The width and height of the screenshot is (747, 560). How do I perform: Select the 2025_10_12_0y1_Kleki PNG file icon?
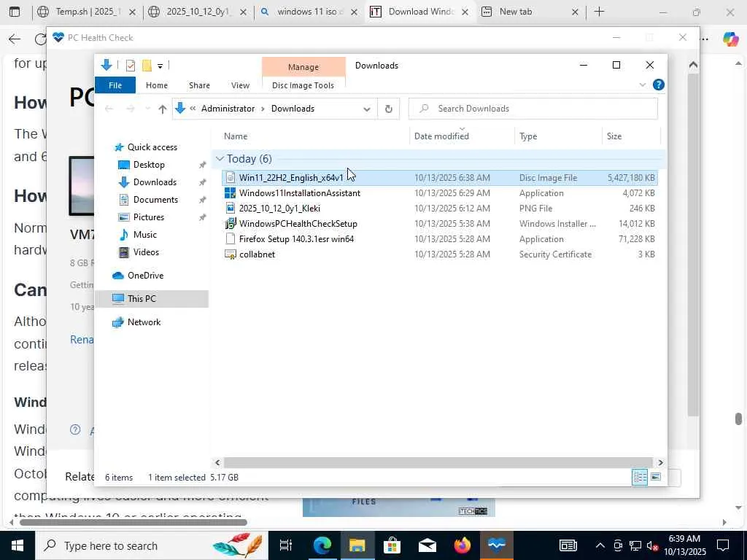(230, 208)
